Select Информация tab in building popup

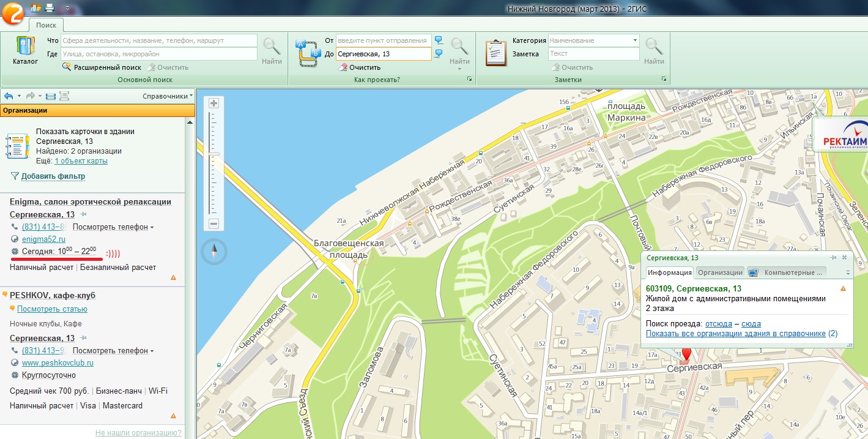(669, 272)
